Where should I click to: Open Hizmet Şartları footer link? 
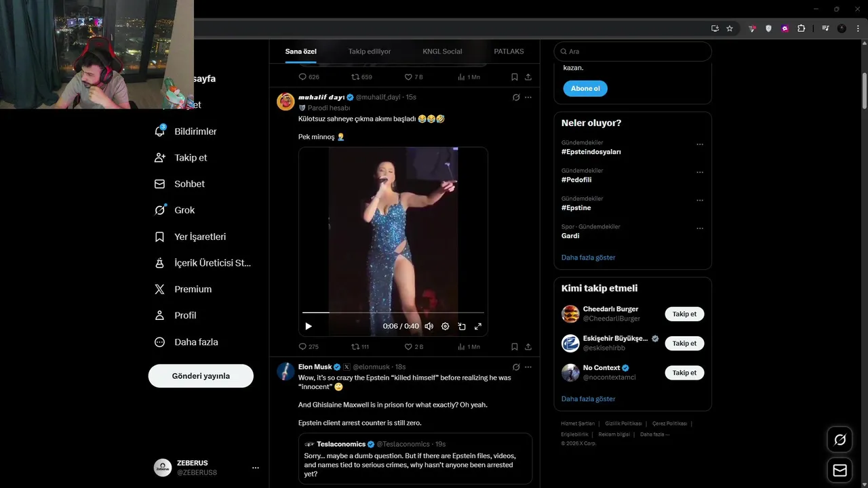(x=577, y=424)
